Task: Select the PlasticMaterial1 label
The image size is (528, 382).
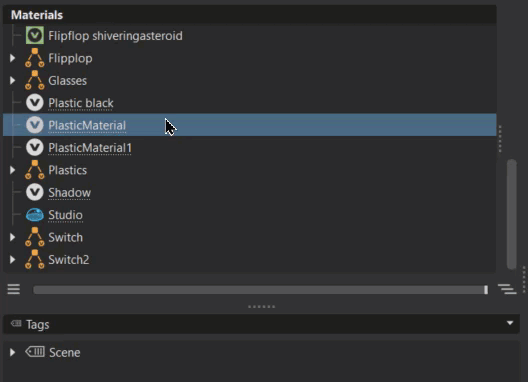Action: 90,148
